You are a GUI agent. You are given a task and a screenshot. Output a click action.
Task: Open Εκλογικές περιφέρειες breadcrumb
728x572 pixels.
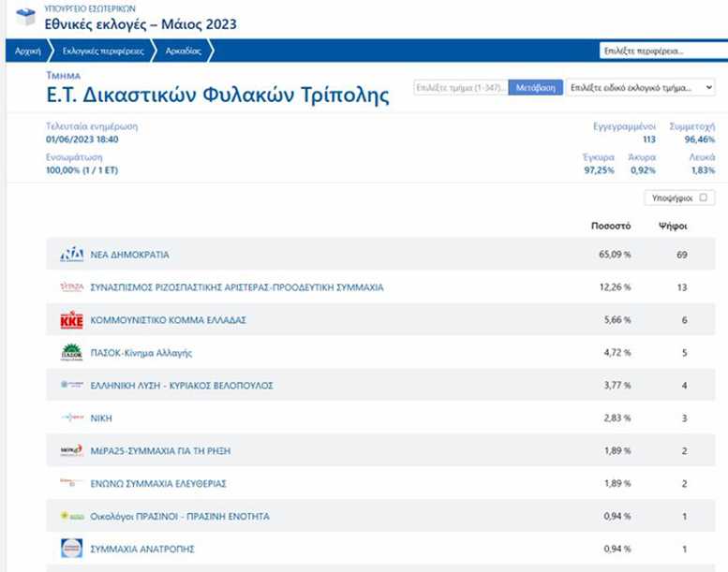click(103, 51)
